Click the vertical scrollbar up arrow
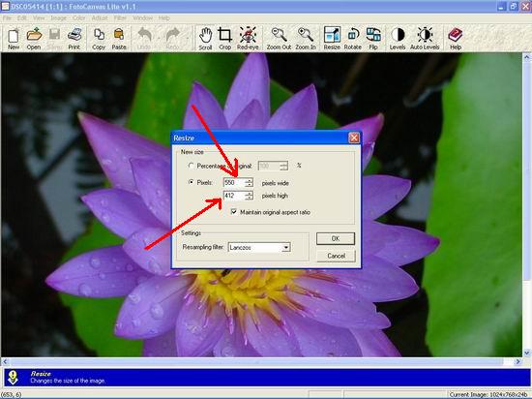This screenshot has width=532, height=399. point(527,57)
